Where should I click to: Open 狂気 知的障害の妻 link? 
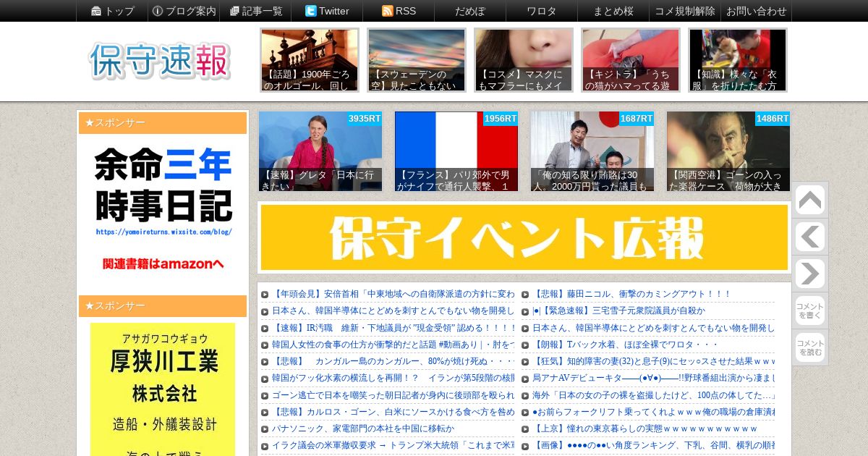[653, 361]
